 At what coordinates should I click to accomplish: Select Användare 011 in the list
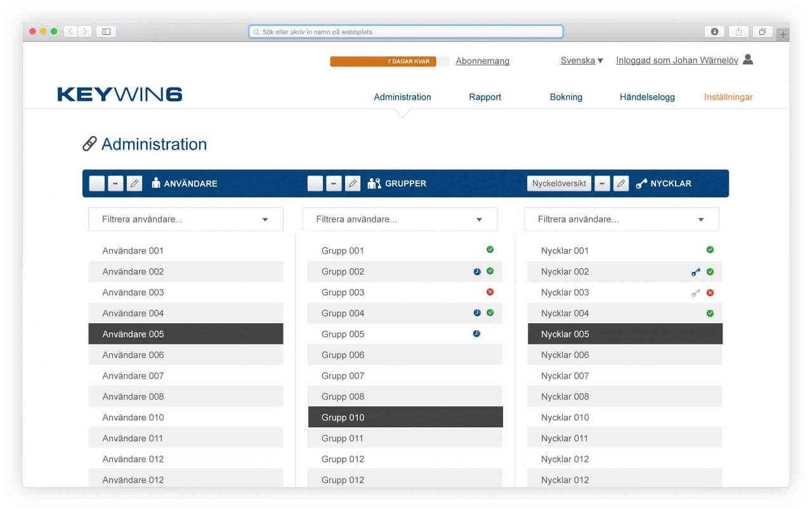(x=186, y=438)
